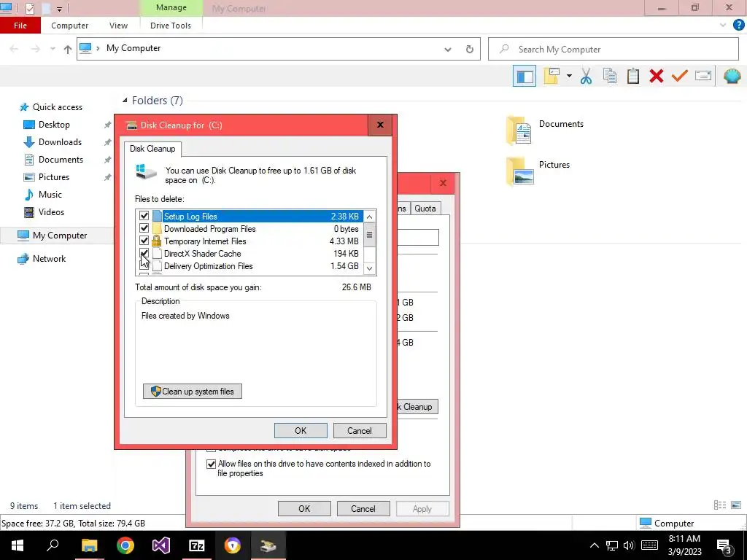Open the Documents folder icon in main pane

click(x=519, y=131)
